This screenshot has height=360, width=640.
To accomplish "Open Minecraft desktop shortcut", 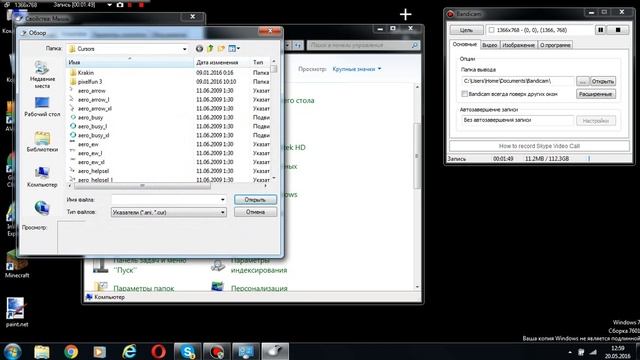I will (x=17, y=264).
